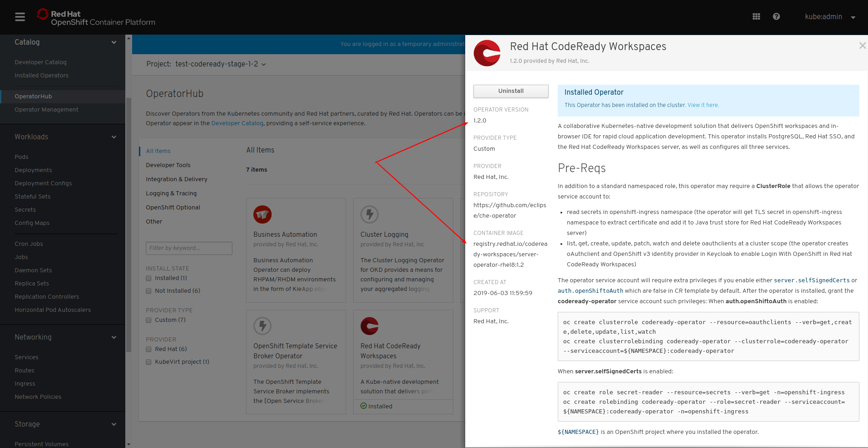
Task: Check the Red Hat (6) provider checkbox
Action: click(x=149, y=349)
